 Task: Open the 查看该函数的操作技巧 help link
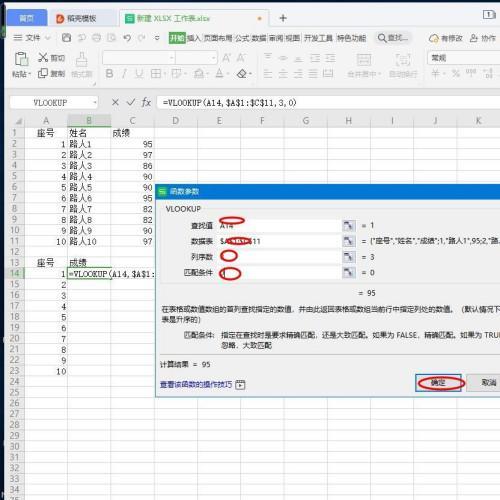tap(196, 385)
